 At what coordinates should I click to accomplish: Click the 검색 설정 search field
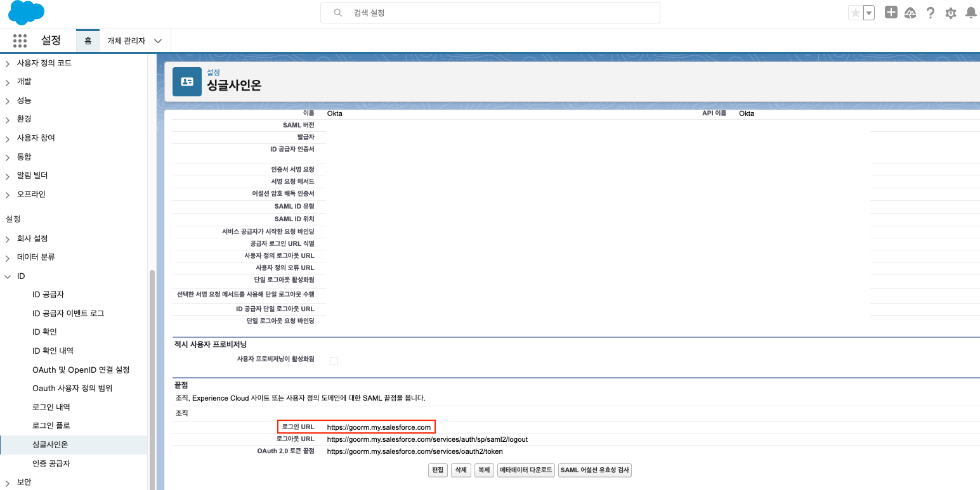coord(490,13)
